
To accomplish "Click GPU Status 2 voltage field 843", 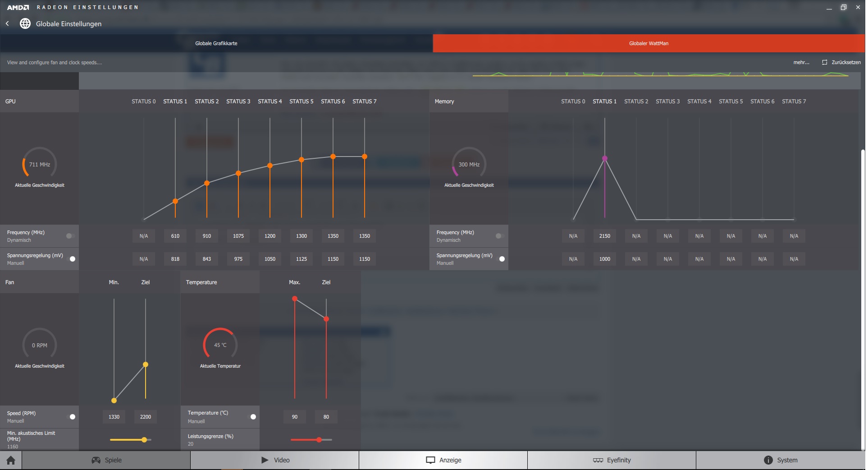I will (x=207, y=259).
